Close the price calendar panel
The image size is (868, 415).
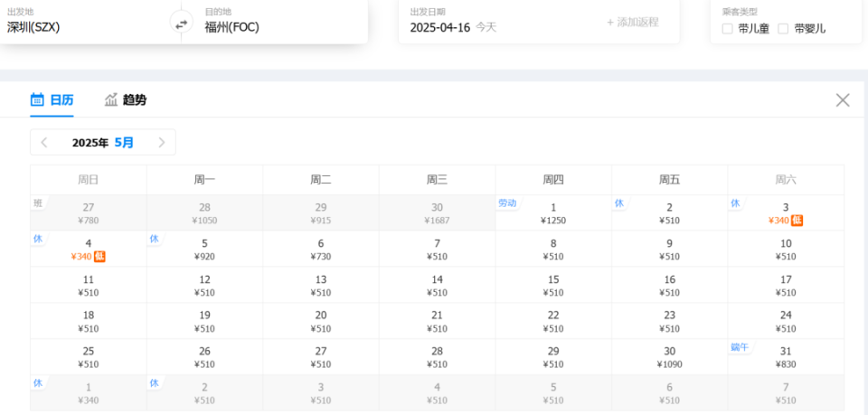pos(843,100)
